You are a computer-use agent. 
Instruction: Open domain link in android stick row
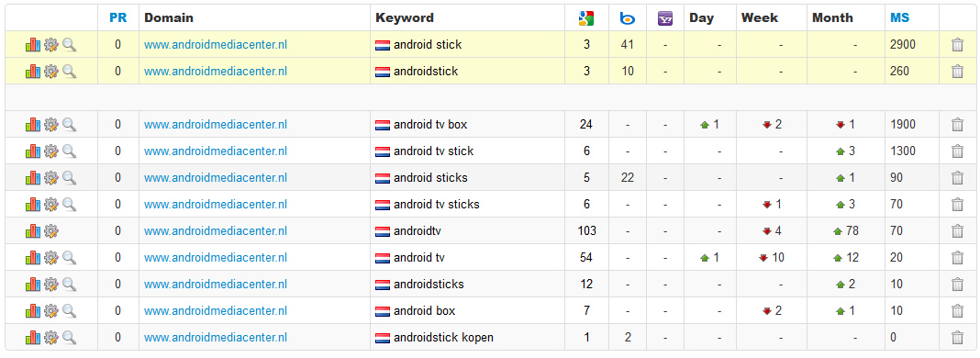216,45
